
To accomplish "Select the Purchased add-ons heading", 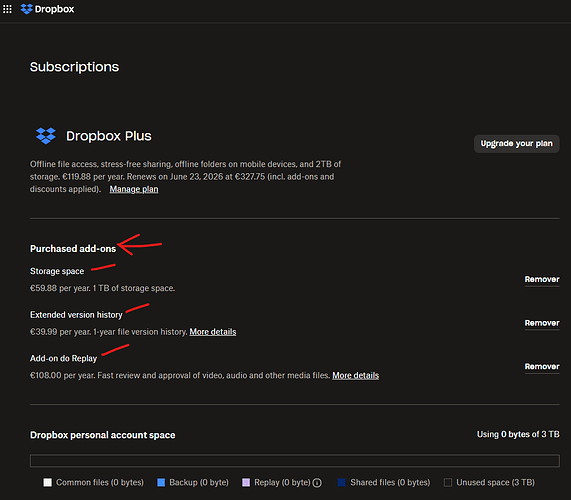I will [x=73, y=249].
